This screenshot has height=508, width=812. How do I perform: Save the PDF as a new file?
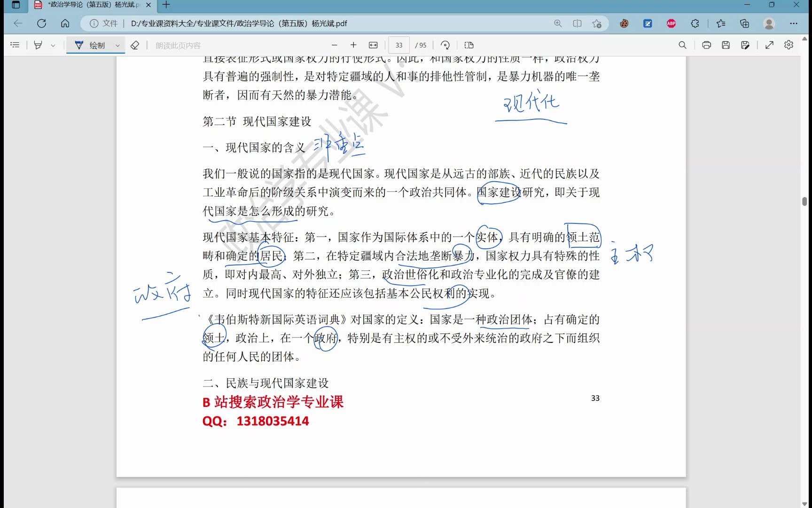(x=745, y=45)
